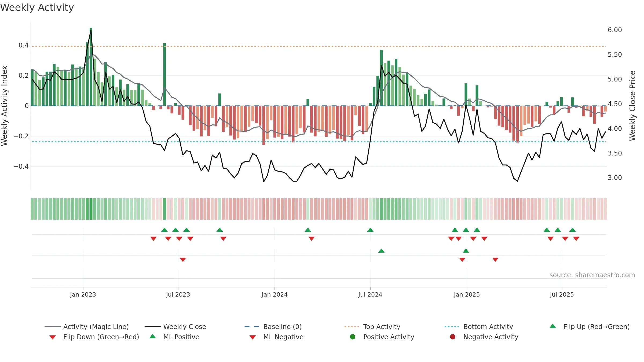The width and height of the screenshot is (644, 362).
Task: Click the −0.2 left axis tick label
Action: [21, 136]
